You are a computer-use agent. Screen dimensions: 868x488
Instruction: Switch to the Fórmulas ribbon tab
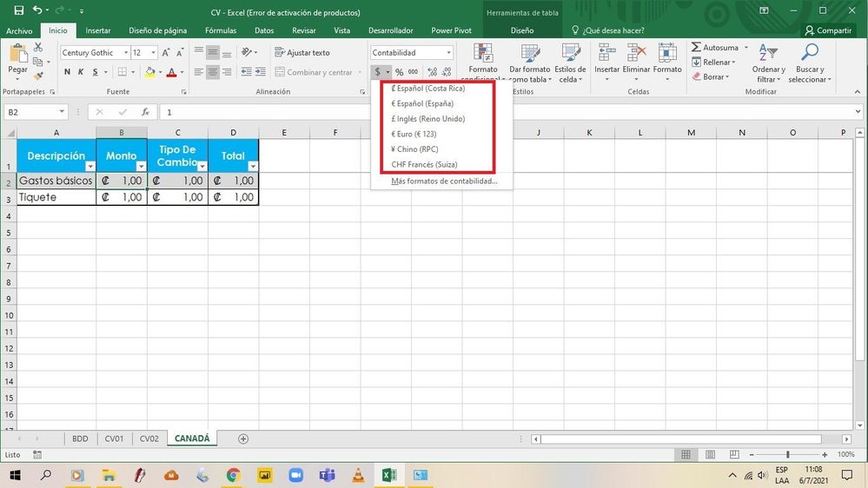221,30
